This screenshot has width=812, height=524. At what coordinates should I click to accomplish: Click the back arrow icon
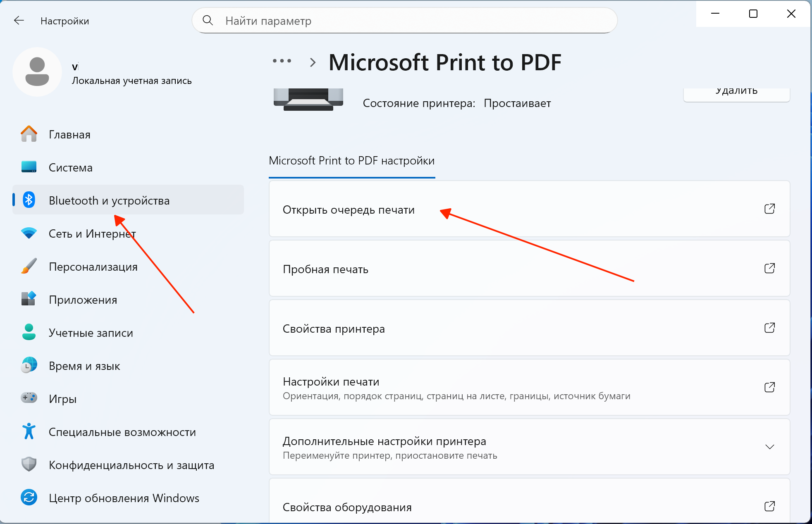[19, 21]
